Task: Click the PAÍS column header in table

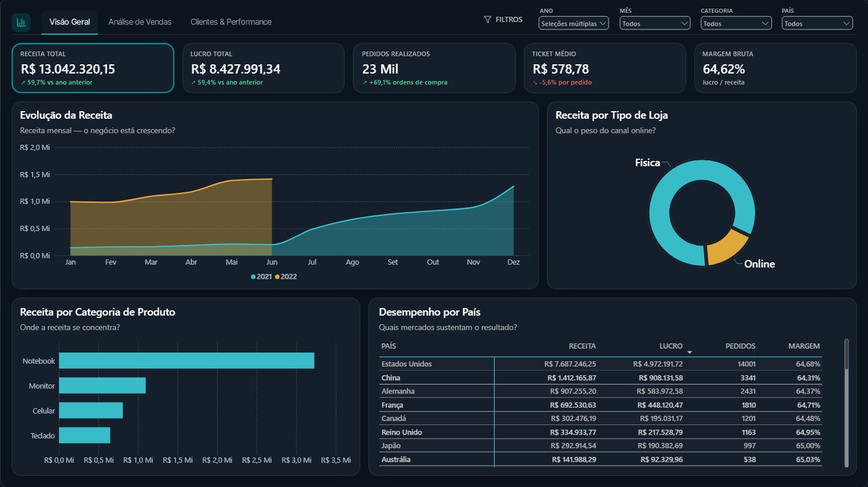Action: (389, 346)
